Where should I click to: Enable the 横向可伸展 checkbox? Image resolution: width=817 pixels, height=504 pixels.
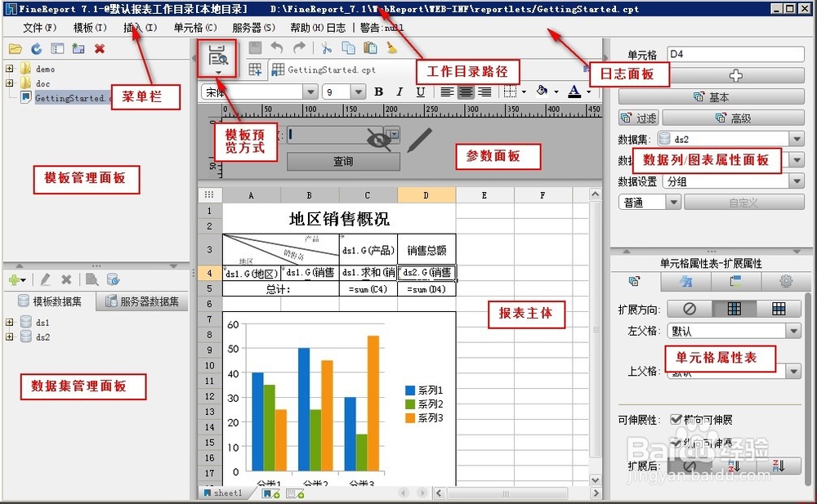click(x=676, y=418)
